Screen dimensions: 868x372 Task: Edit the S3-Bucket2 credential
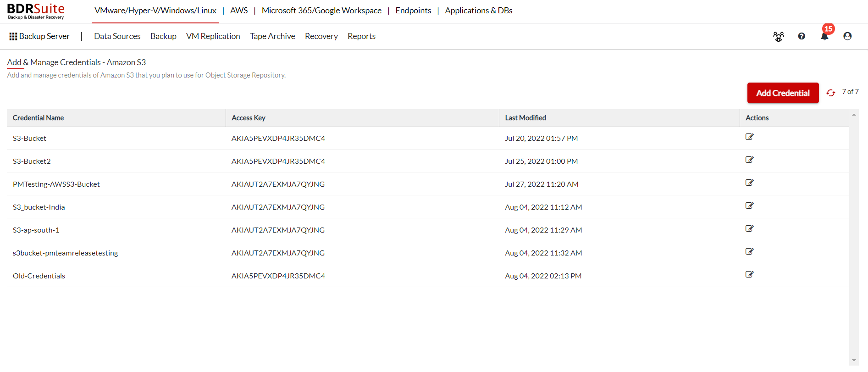[x=749, y=160]
